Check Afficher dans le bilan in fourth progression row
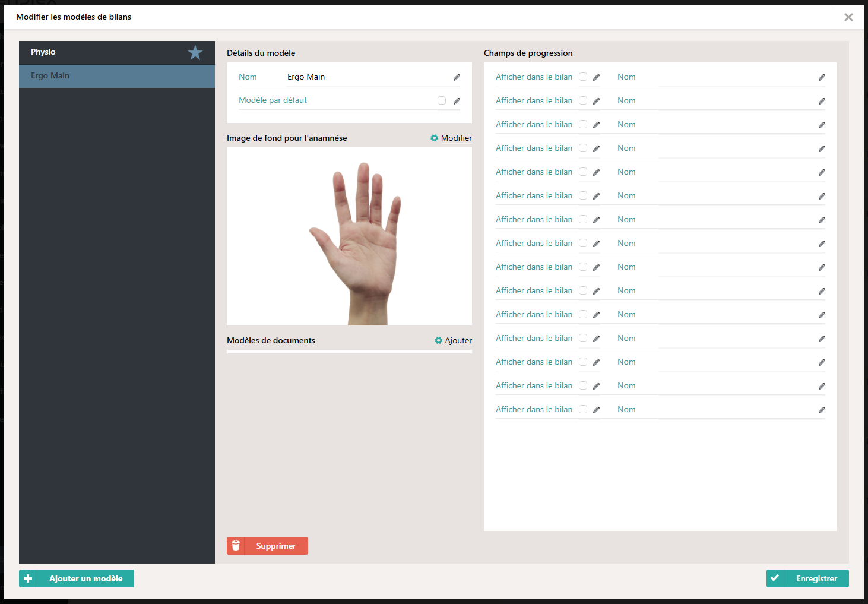Image resolution: width=868 pixels, height=604 pixels. (x=583, y=148)
